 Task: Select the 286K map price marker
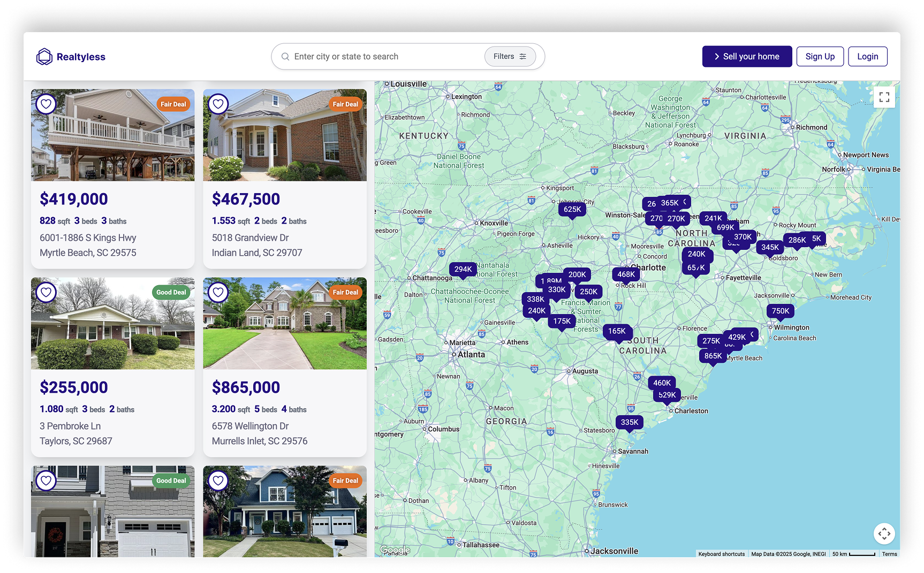coord(797,240)
